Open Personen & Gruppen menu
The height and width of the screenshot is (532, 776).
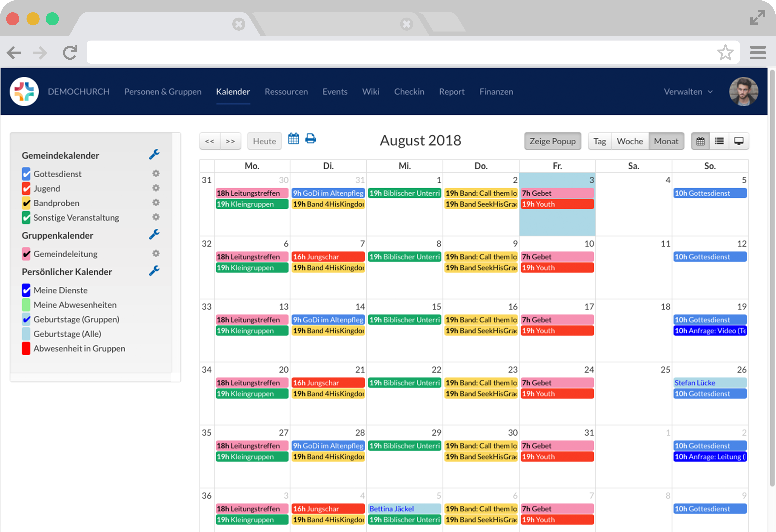pyautogui.click(x=163, y=91)
